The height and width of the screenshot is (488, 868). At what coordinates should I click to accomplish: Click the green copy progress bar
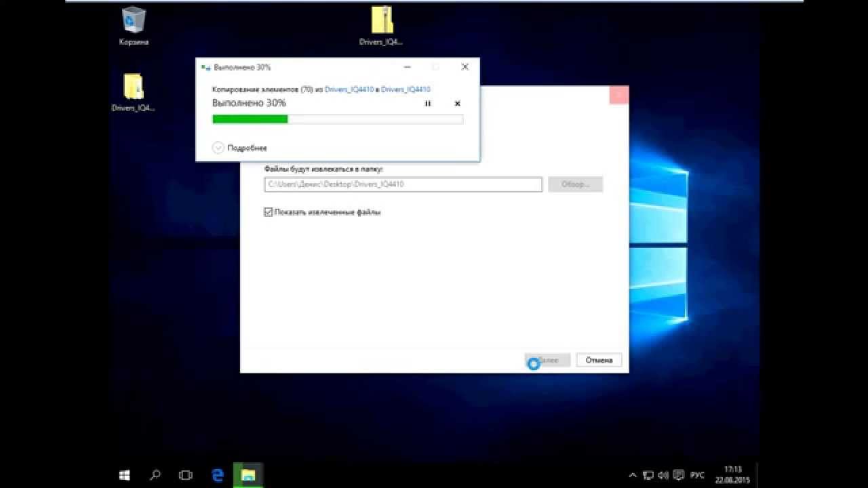coord(337,119)
